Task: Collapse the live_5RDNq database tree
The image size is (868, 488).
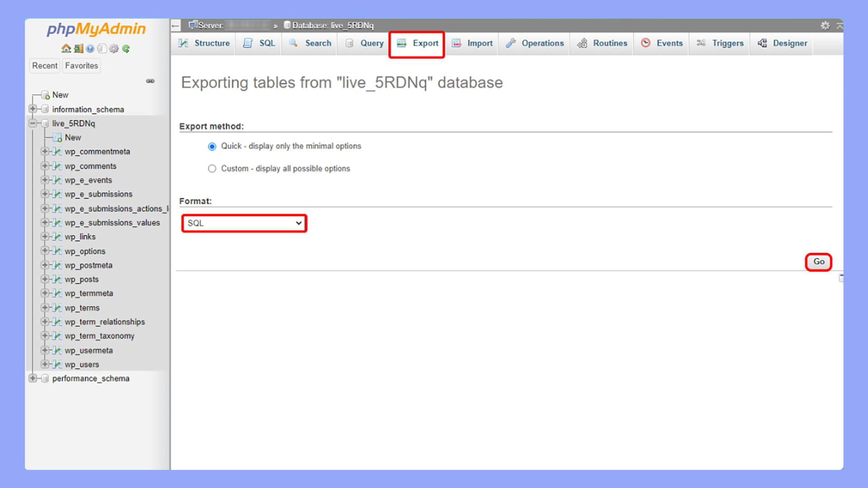Action: (33, 123)
